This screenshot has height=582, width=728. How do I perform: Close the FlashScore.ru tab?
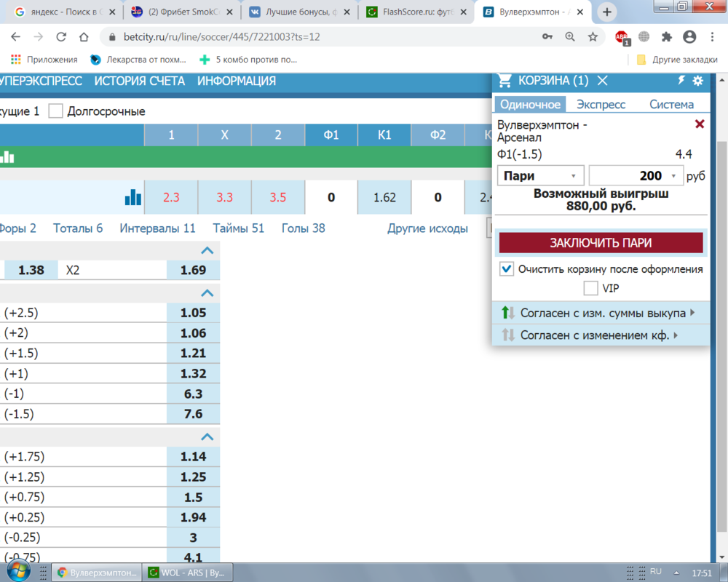coord(463,12)
